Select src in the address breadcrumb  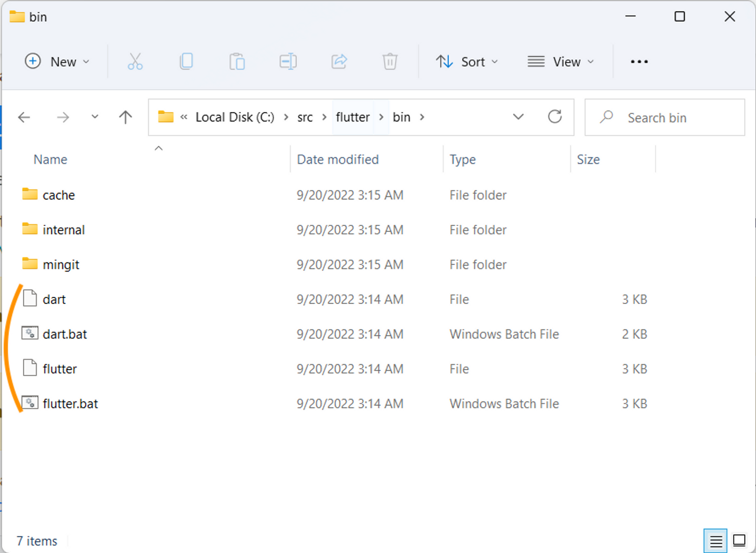coord(305,117)
